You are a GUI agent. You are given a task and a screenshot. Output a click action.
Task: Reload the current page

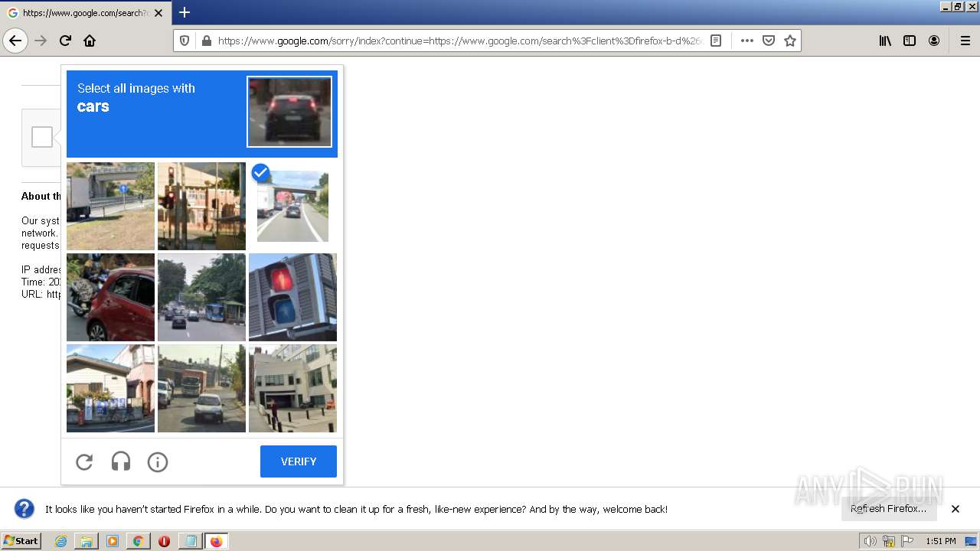65,41
